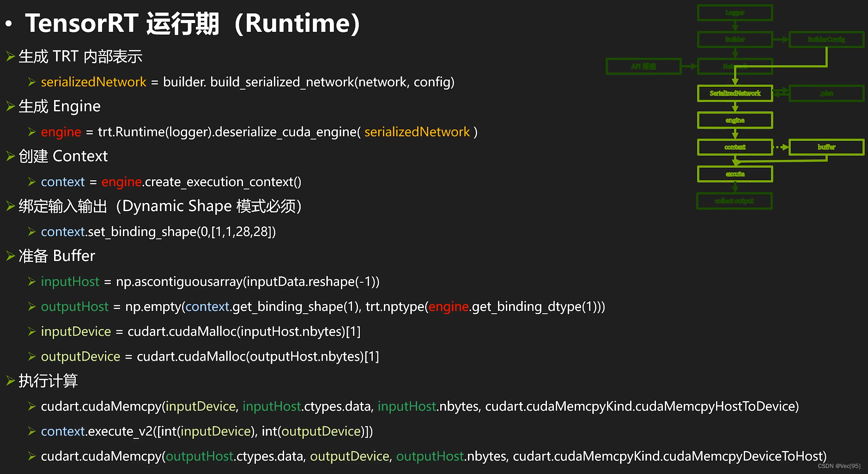
Task: Click the context.set_binding_shape code line
Action: pos(158,232)
